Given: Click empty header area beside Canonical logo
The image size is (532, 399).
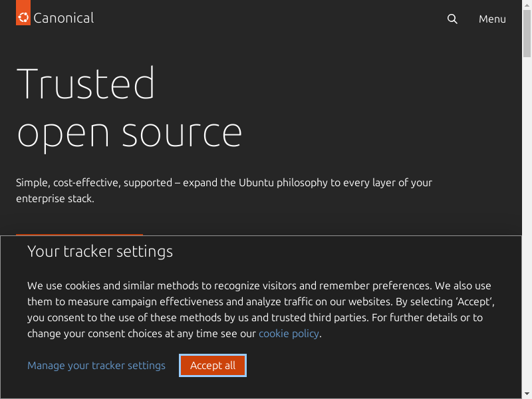Looking at the screenshot, I should tap(266, 19).
